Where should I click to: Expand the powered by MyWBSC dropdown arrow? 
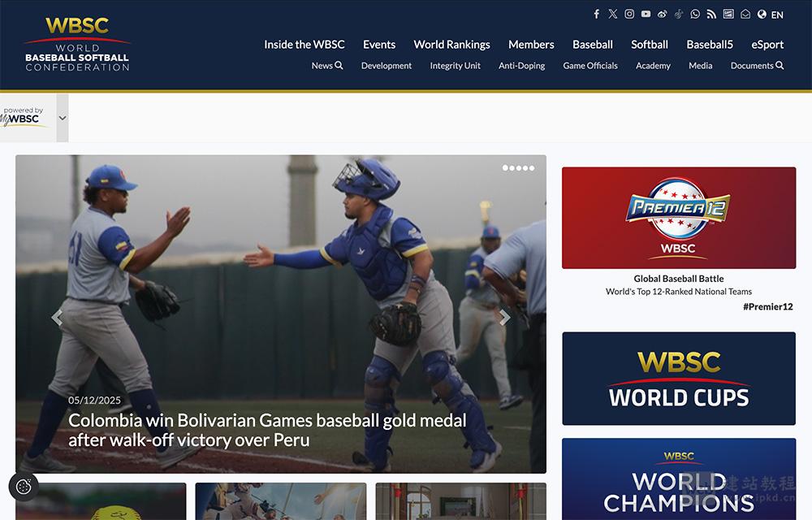pyautogui.click(x=63, y=118)
